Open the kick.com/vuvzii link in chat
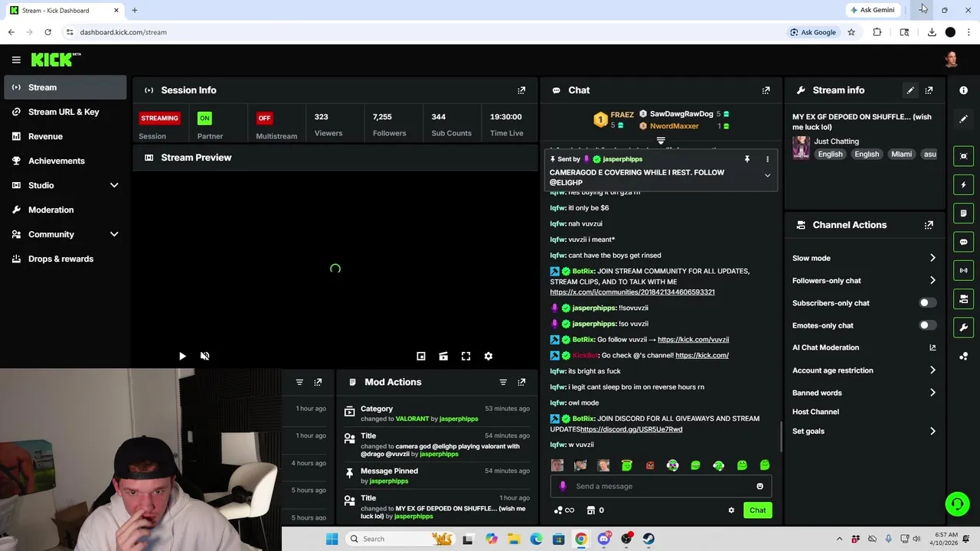 coord(693,340)
